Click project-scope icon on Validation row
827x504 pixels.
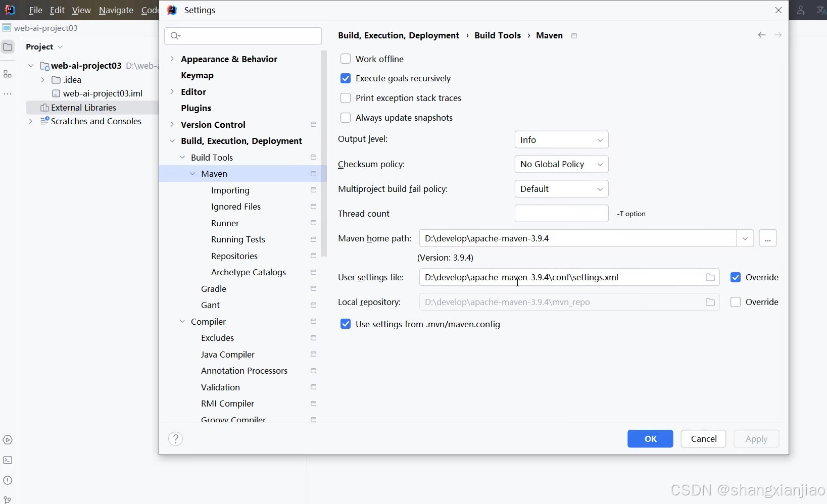point(314,387)
